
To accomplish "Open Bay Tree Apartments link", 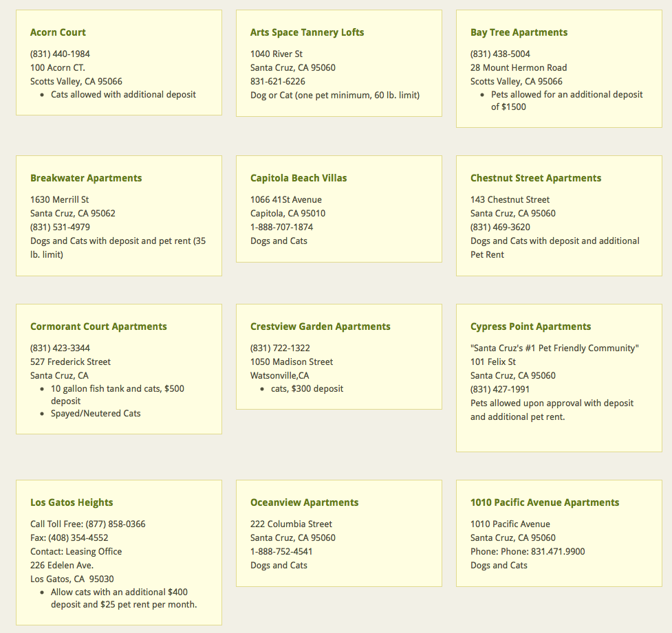I will coord(519,32).
